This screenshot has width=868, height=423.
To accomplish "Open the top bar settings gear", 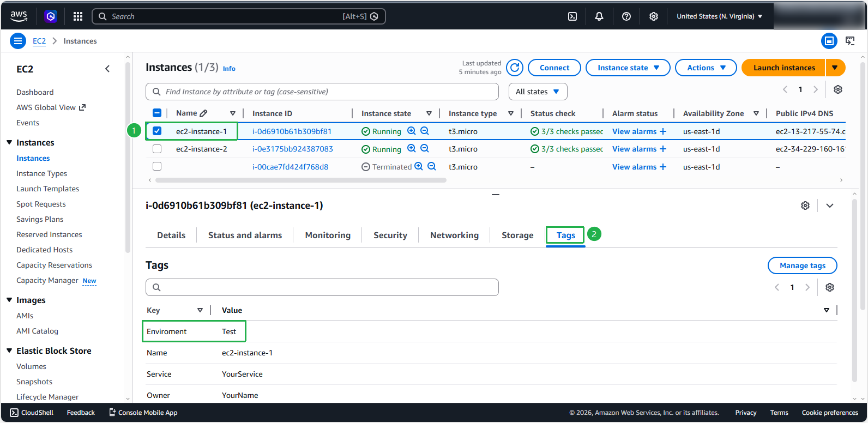I will pyautogui.click(x=654, y=16).
